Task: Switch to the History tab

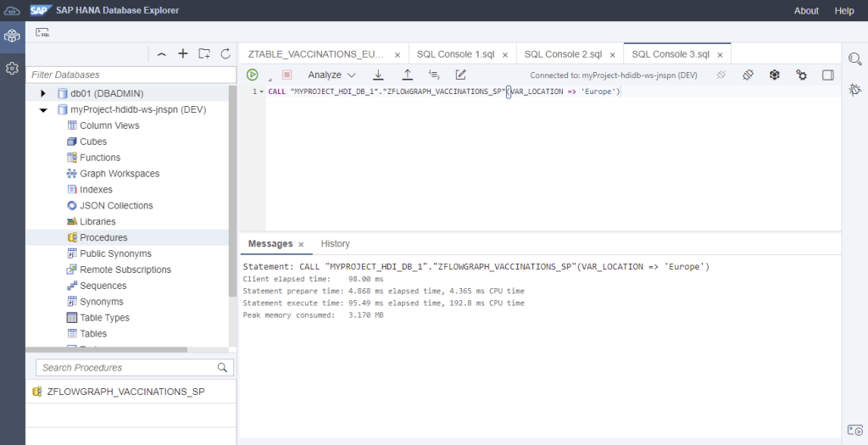Action: (335, 243)
